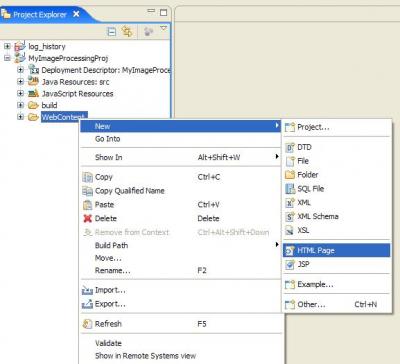Close the Project Explorer tab
The image size is (400, 364).
point(76,14)
